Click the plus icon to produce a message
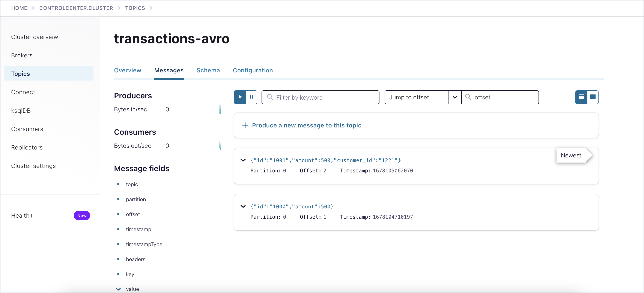644x293 pixels. click(245, 125)
